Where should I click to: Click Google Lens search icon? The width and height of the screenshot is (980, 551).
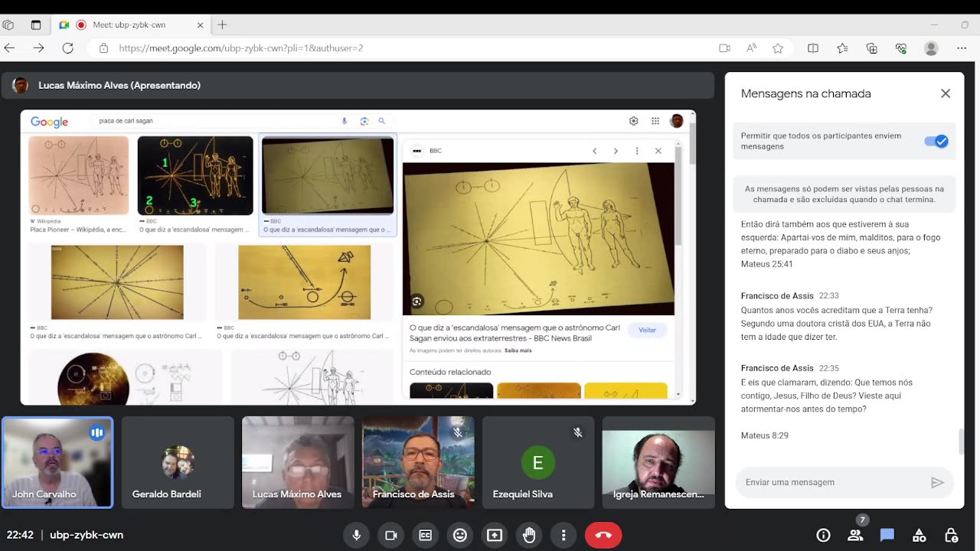tap(364, 121)
